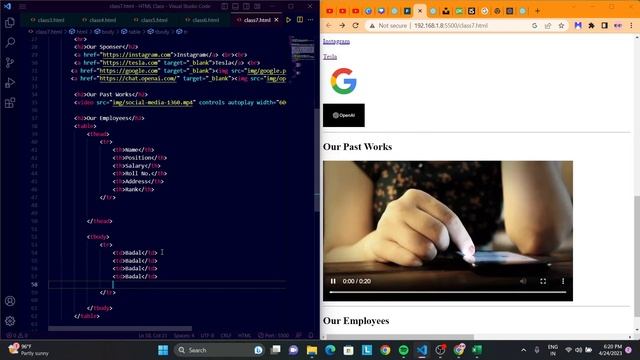Close the class7.html editor tab
The image size is (640, 360).
tap(276, 20)
